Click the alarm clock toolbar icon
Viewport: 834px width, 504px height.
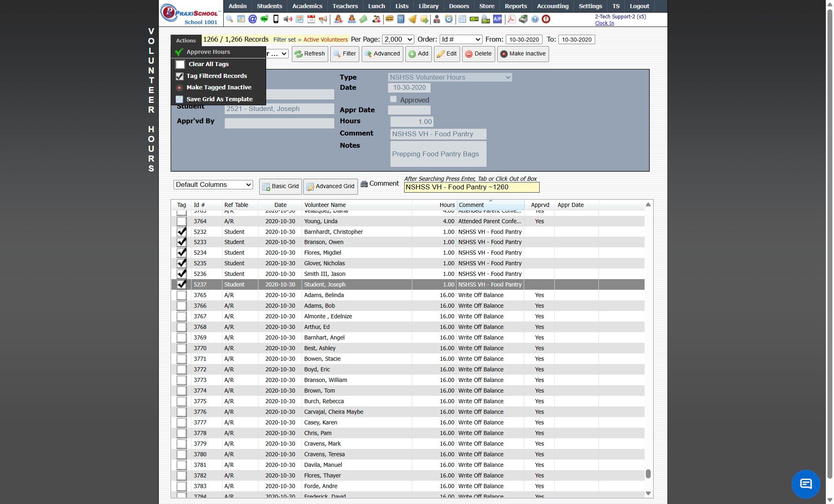449,19
